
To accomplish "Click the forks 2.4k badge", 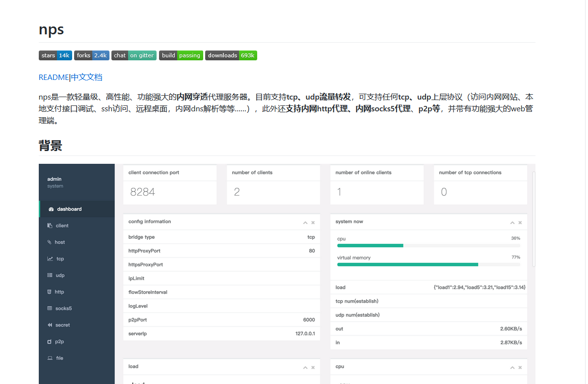I will (91, 55).
